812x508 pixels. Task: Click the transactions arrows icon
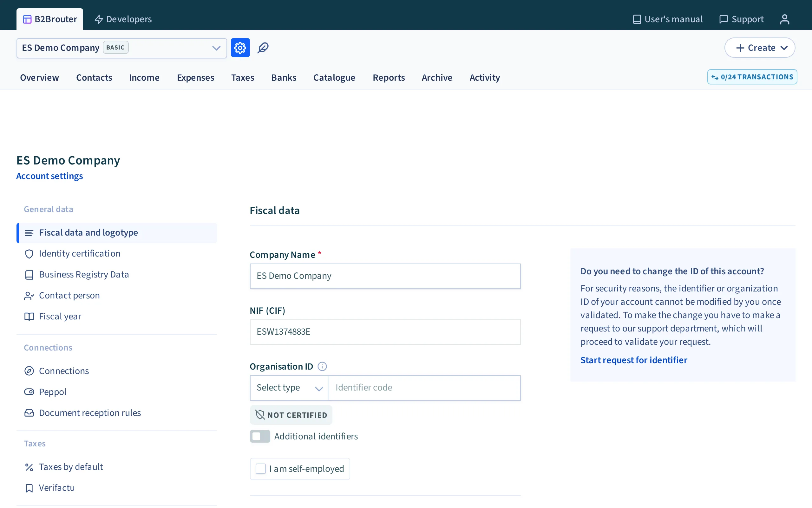(x=715, y=77)
